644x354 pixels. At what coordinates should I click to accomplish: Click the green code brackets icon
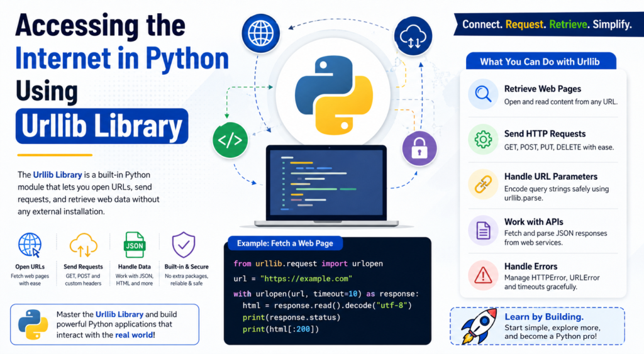tap(230, 140)
